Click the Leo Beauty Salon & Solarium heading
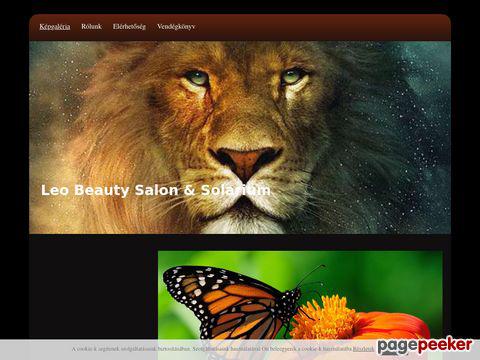Viewport: 480px width, 360px height. click(156, 190)
